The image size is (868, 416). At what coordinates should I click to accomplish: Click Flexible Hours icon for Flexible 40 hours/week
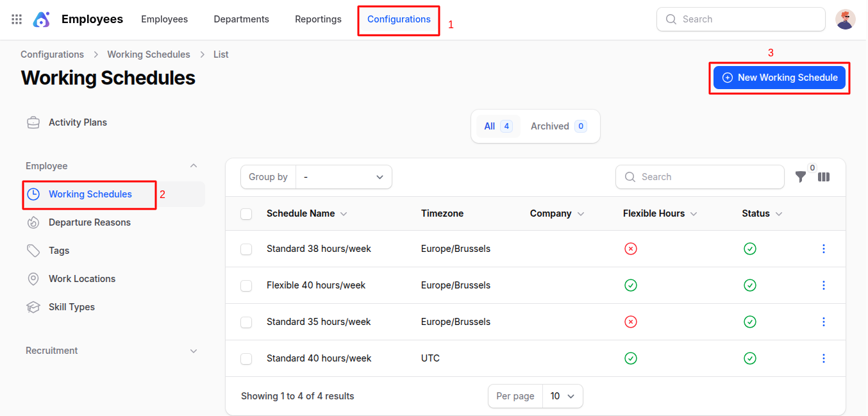point(630,285)
